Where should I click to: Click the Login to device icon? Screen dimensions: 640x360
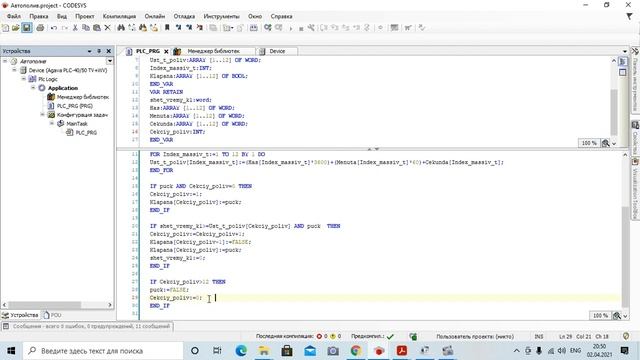[268, 28]
